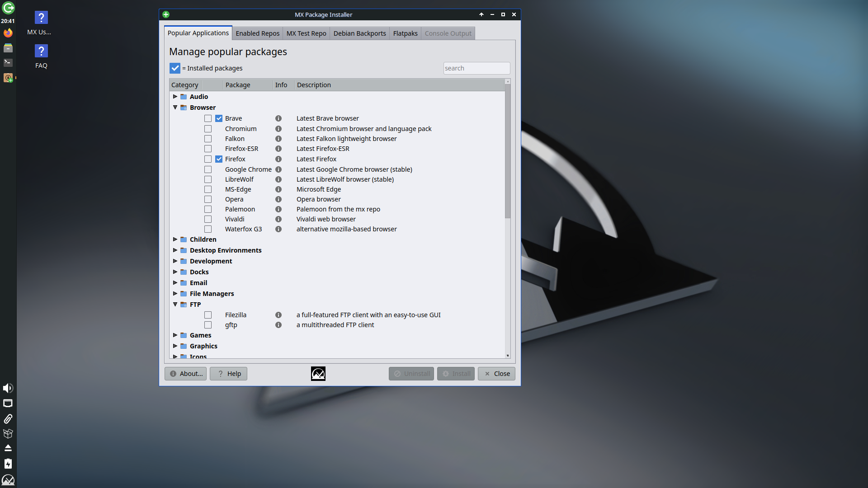868x488 pixels.
Task: Click the MX logo at the bottom center
Action: coord(318,374)
